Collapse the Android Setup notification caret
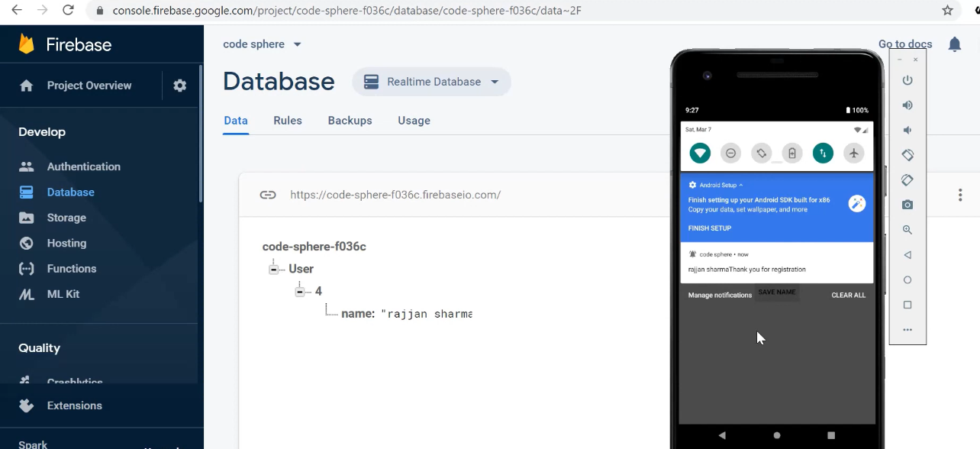Screen dimensions: 980x449 pos(740,186)
